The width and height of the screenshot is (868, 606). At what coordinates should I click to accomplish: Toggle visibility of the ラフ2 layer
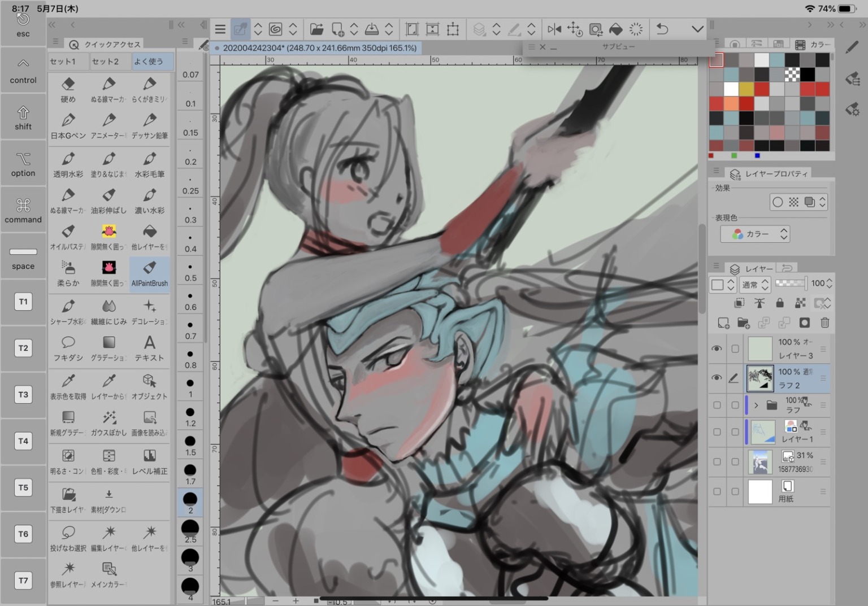[x=717, y=378]
